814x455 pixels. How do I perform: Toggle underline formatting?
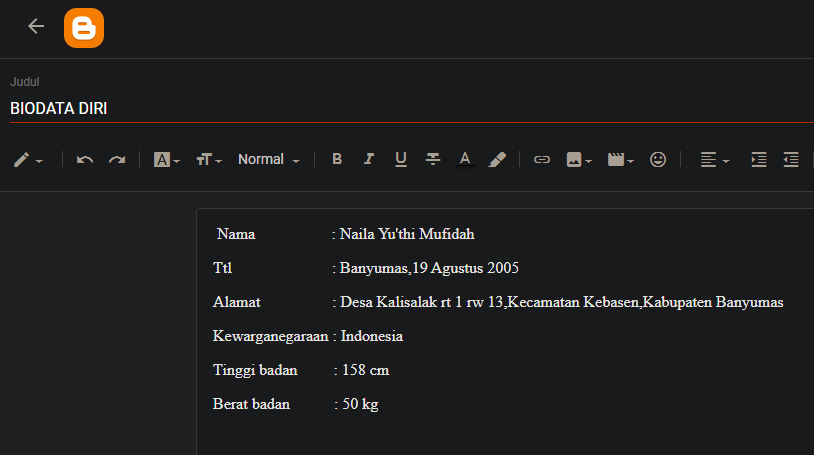(x=401, y=159)
